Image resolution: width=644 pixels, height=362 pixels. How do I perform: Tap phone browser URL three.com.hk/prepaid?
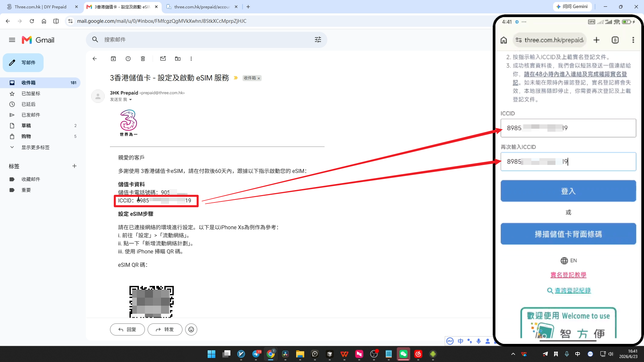(x=550, y=40)
